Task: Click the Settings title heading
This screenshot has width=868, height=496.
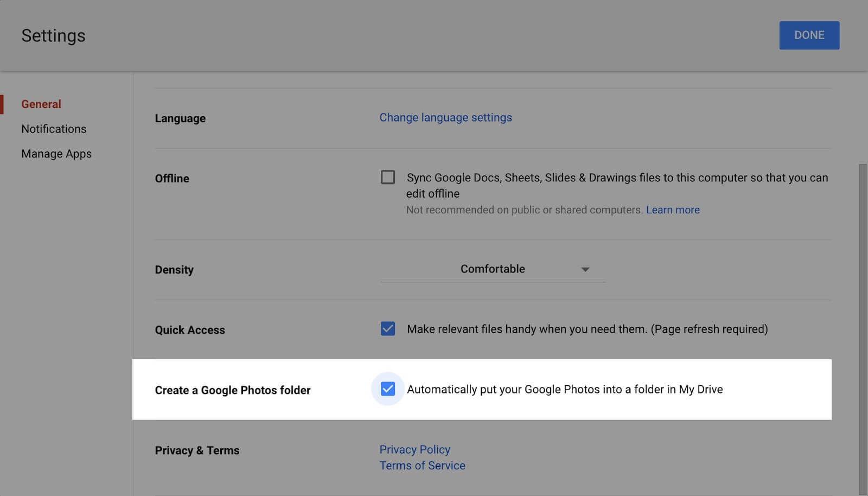Action: (x=53, y=36)
